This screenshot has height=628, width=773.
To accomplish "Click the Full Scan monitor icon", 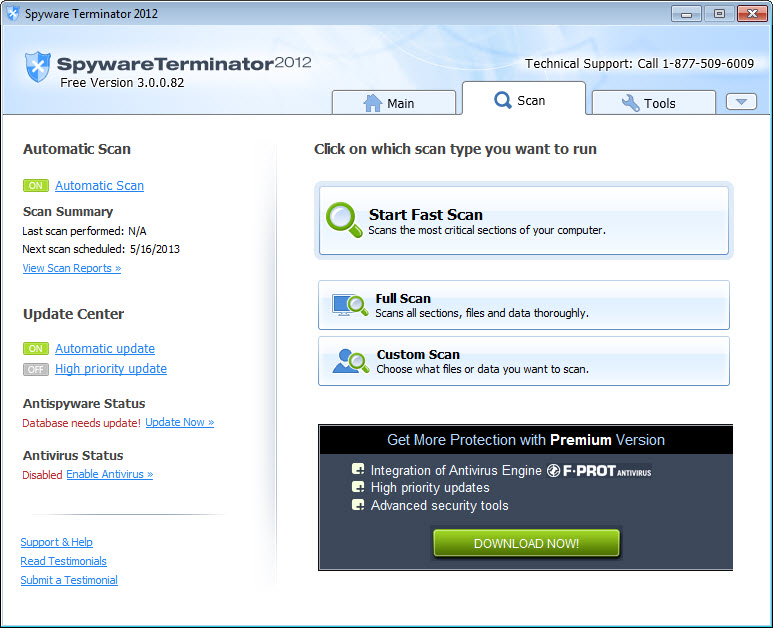I will (350, 305).
